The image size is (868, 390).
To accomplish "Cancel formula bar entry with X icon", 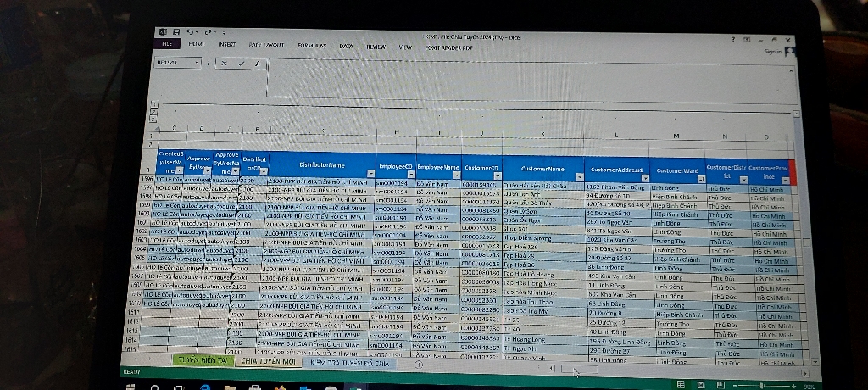I will [225, 63].
